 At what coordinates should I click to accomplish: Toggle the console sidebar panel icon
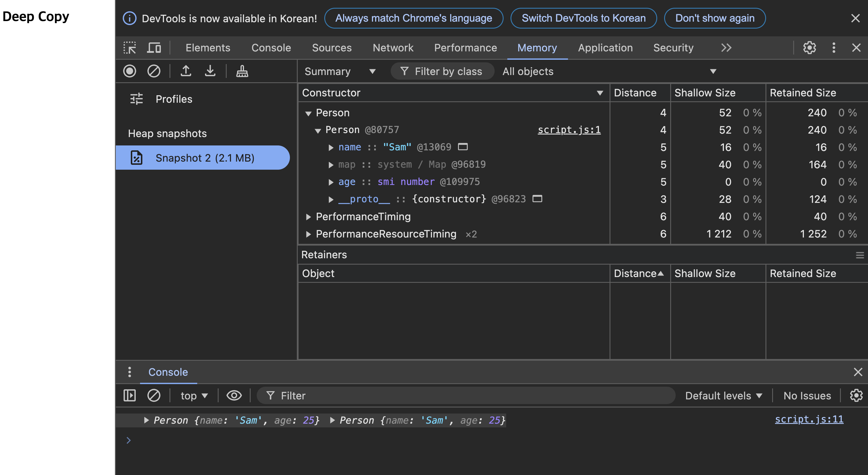[130, 395]
